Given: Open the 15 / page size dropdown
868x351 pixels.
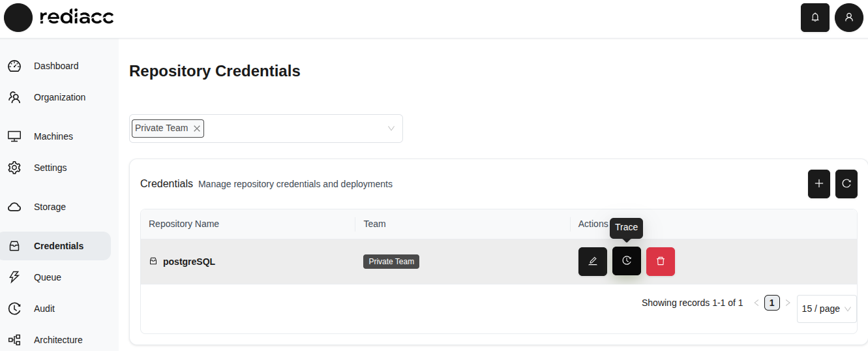Looking at the screenshot, I should [x=826, y=309].
